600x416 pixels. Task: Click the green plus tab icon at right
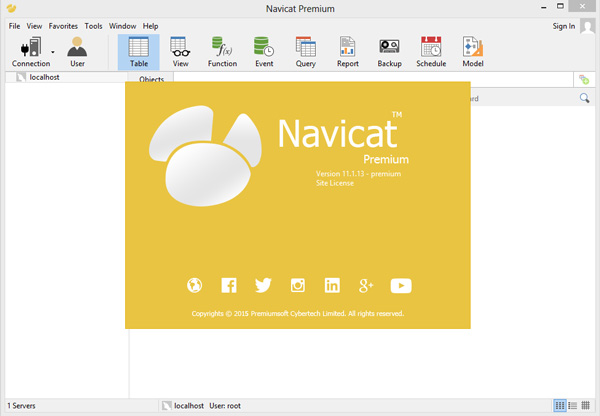tap(584, 80)
